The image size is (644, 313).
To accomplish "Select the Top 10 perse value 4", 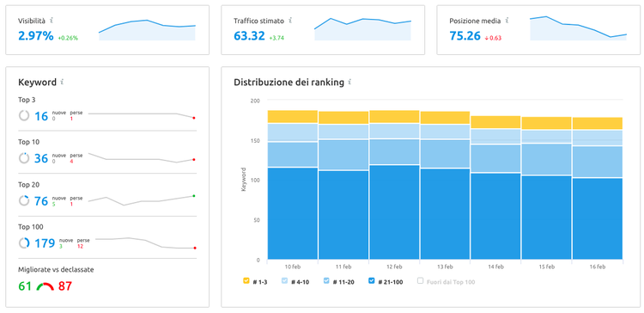I will coord(71,162).
